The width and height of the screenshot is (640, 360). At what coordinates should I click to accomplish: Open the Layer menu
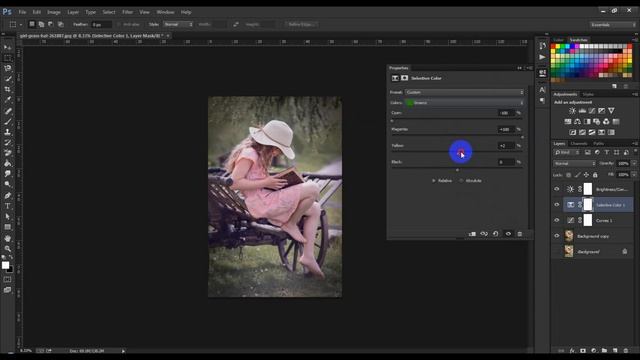pos(73,12)
